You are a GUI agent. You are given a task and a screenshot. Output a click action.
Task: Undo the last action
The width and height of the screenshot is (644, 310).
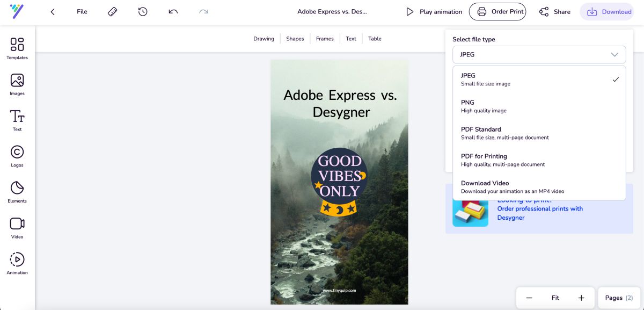pyautogui.click(x=173, y=11)
